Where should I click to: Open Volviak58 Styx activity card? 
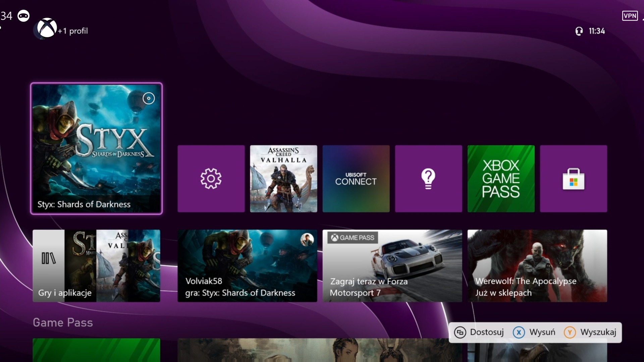(x=247, y=265)
